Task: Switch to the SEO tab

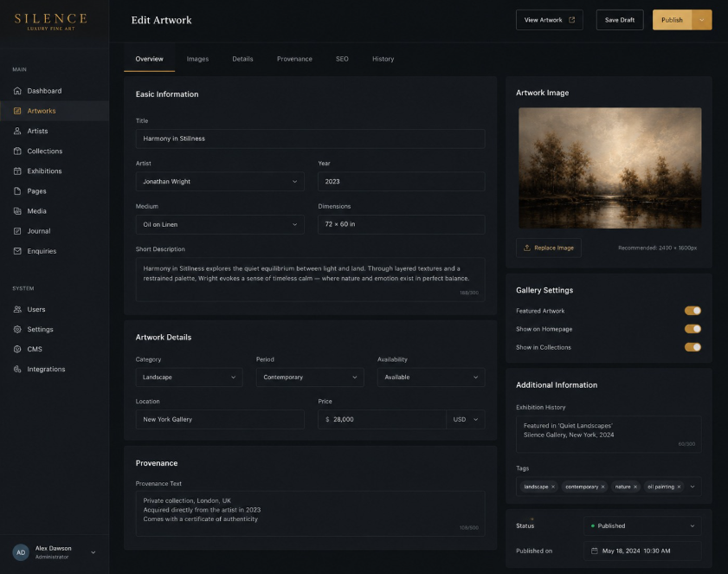Action: [342, 59]
